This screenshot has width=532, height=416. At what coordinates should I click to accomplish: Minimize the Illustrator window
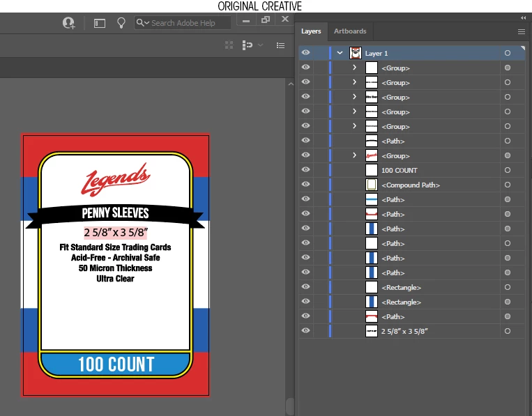click(x=246, y=21)
